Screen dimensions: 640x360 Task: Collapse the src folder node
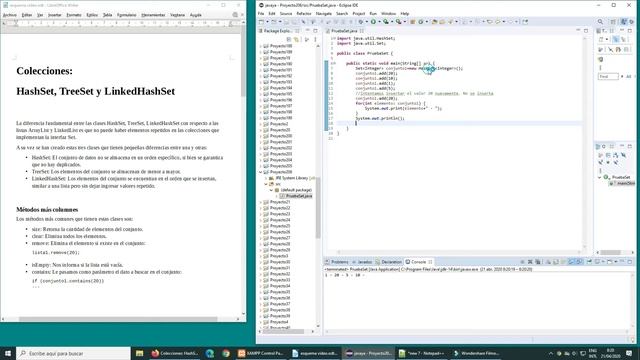pos(266,184)
